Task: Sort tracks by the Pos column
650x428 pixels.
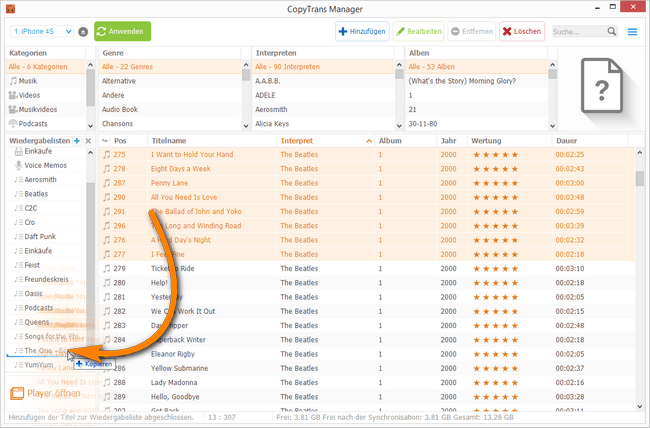Action: click(129, 141)
